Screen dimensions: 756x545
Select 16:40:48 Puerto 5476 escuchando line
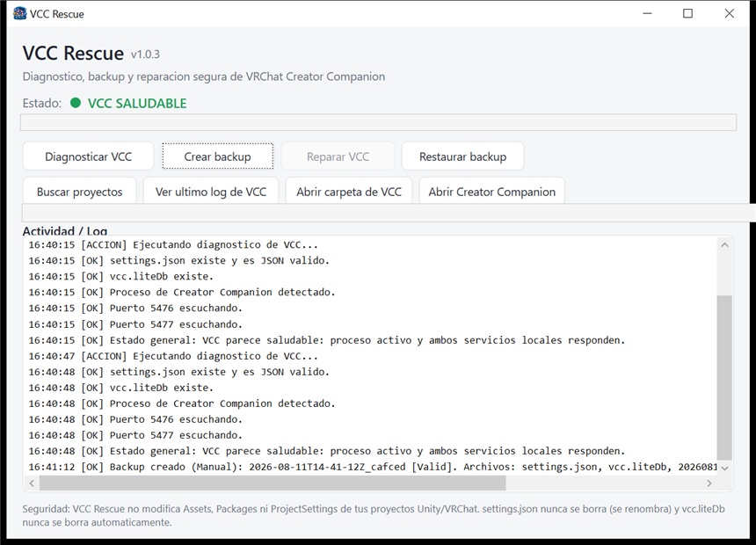[x=135, y=419]
